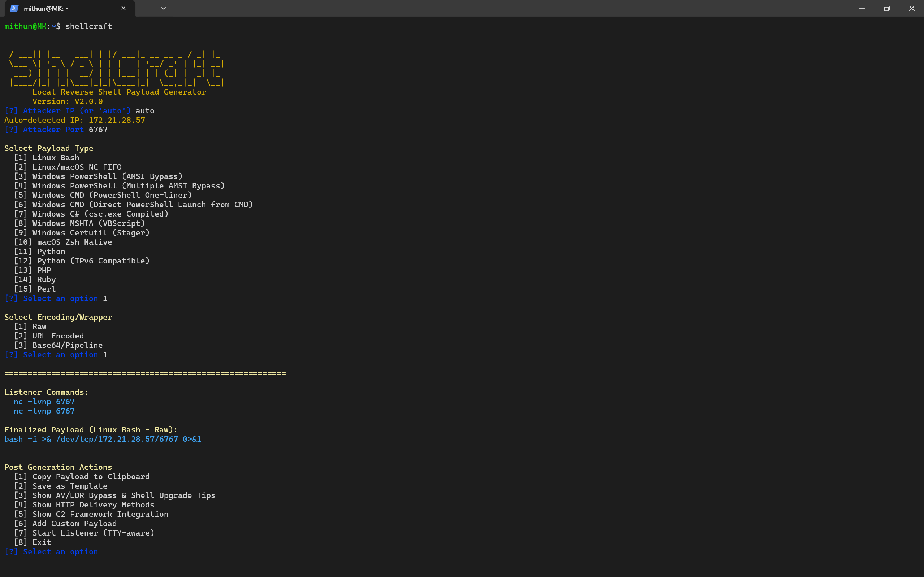Click the [8] Exit entry
Viewport: 924px width, 577px height.
pyautogui.click(x=32, y=542)
